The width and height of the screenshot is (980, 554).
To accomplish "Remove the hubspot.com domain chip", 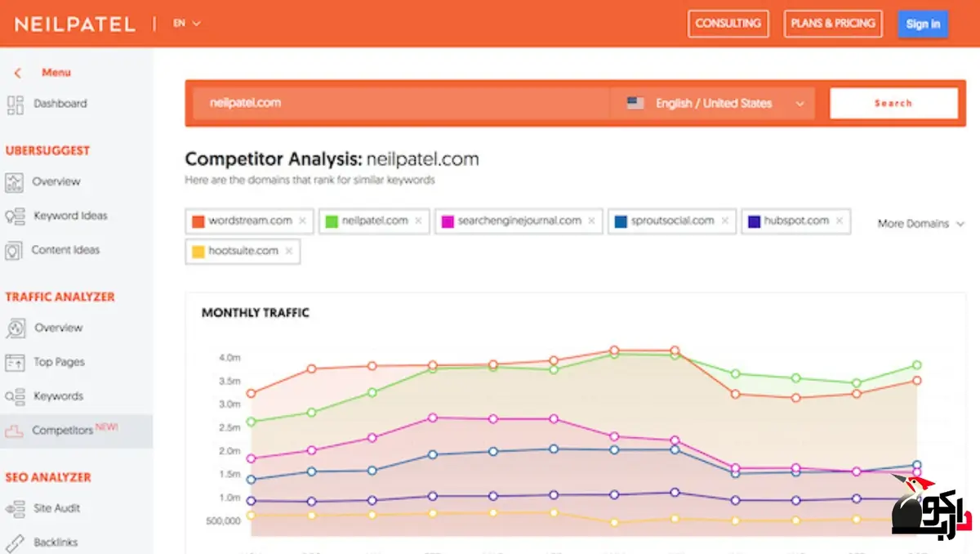I will coord(840,221).
